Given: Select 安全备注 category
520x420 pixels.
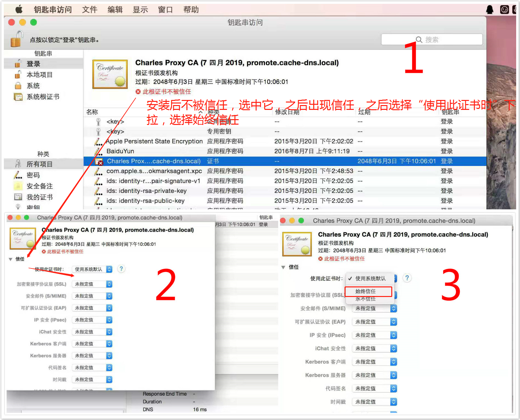Looking at the screenshot, I should click(x=44, y=186).
